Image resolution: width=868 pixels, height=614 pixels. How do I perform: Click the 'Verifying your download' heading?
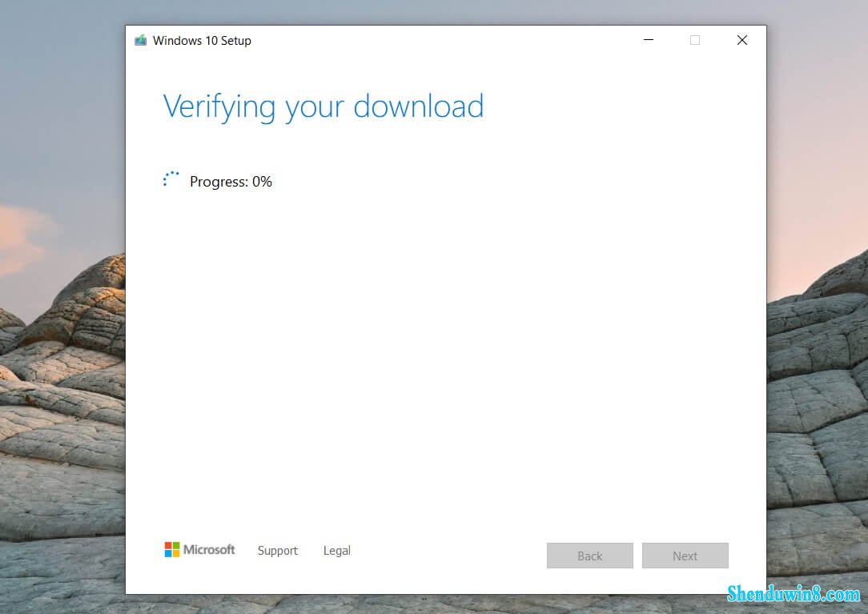tap(323, 107)
